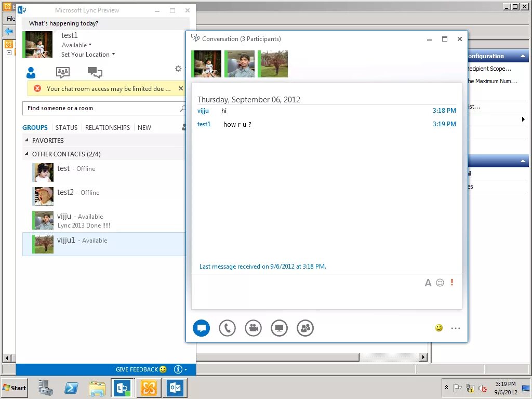This screenshot has width=532, height=399.
Task: Click the search magnifier in Find box
Action: [x=182, y=108]
